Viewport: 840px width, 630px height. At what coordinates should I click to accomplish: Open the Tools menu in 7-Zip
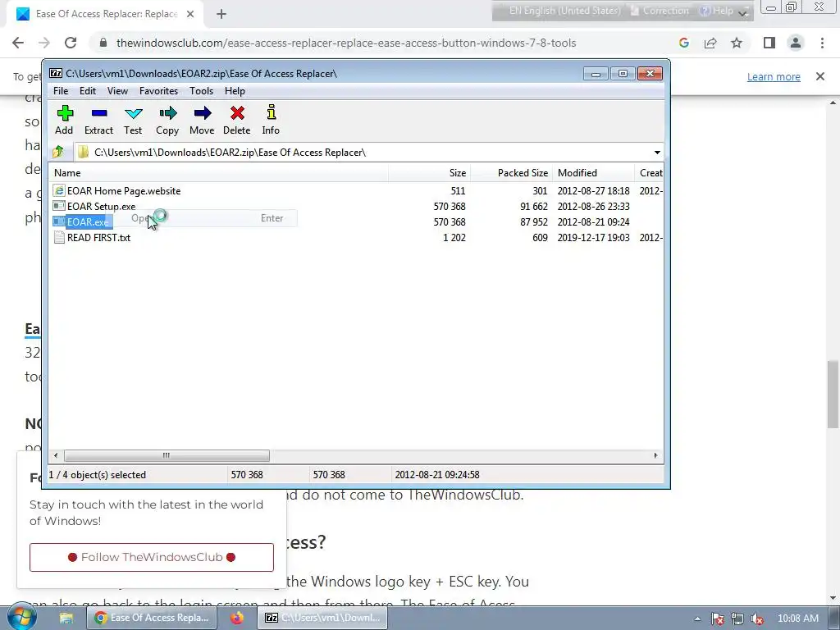(x=202, y=91)
